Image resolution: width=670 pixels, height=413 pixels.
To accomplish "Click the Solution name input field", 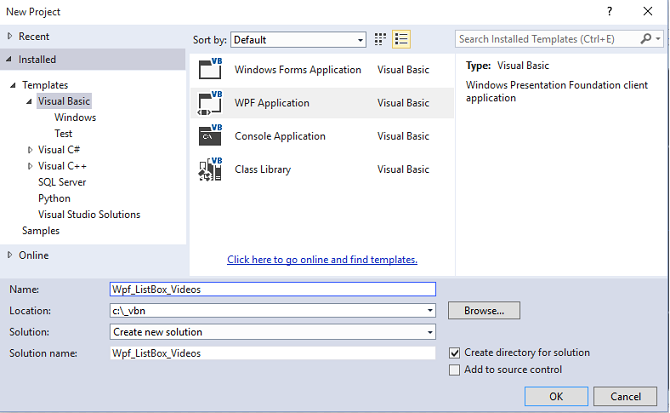I will click(x=273, y=353).
